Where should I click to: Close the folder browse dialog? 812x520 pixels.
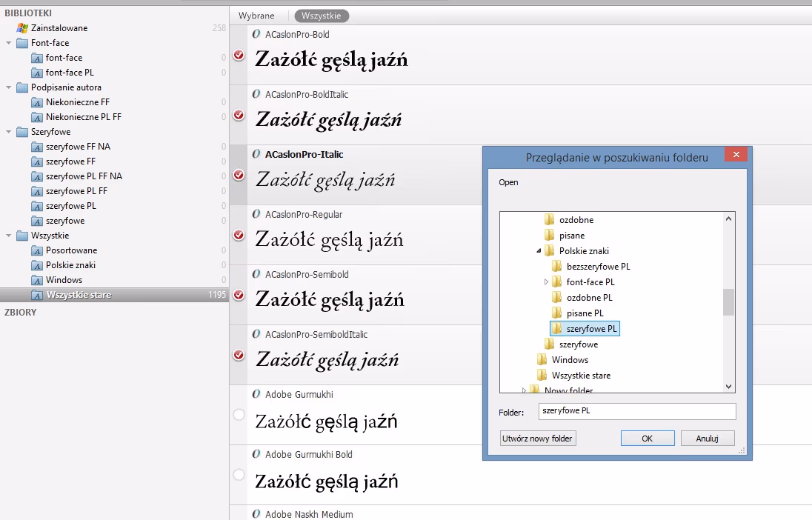736,154
